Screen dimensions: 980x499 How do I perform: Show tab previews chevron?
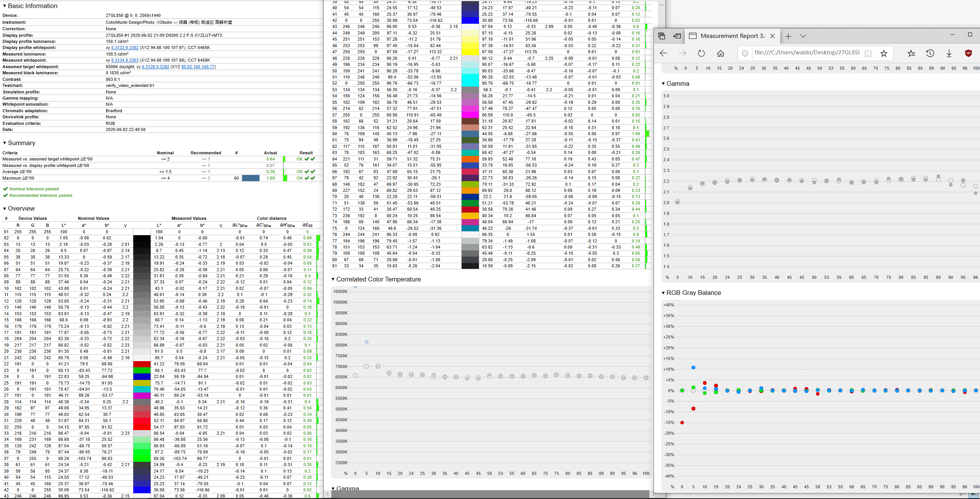pyautogui.click(x=803, y=36)
